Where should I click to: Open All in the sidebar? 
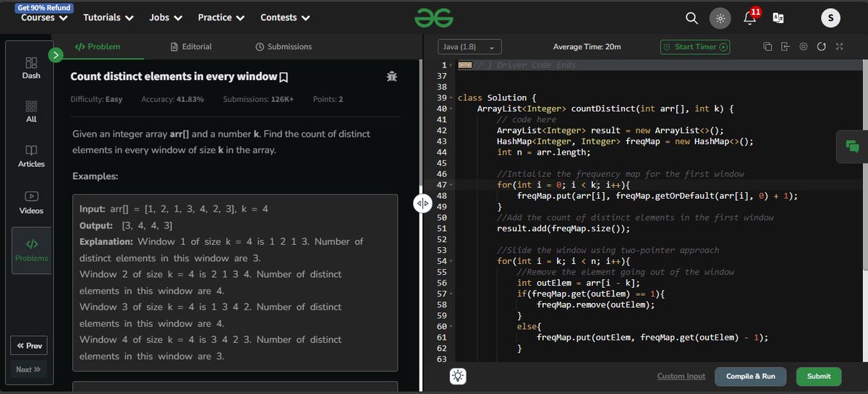point(31,112)
